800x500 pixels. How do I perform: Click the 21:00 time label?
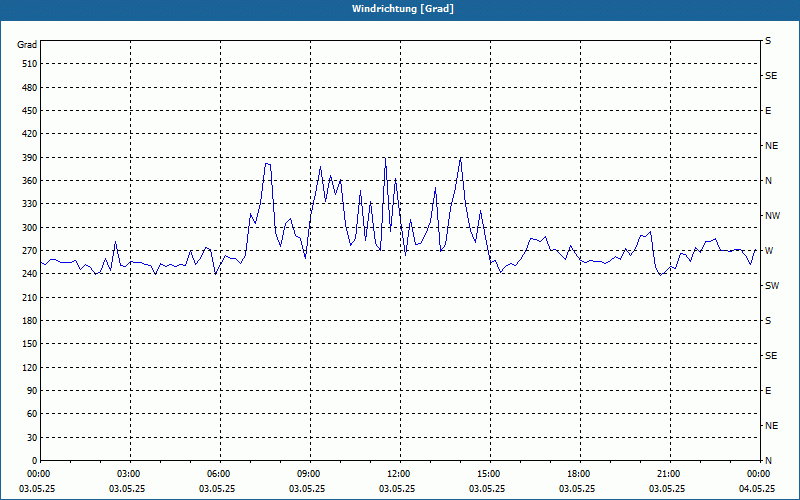668,474
